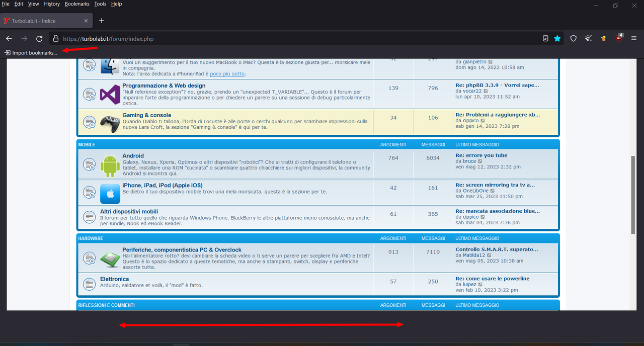The width and height of the screenshot is (644, 346).
Task: Open the Tools menu
Action: click(x=100, y=4)
